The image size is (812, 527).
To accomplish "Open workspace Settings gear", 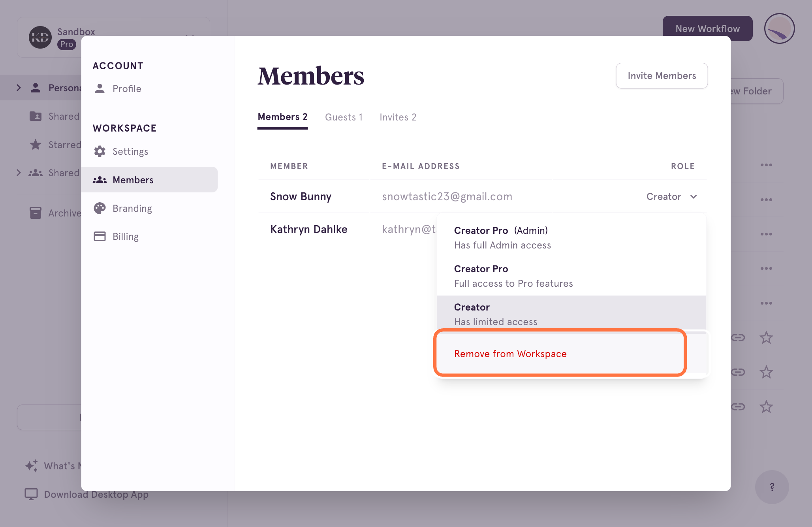I will click(100, 151).
